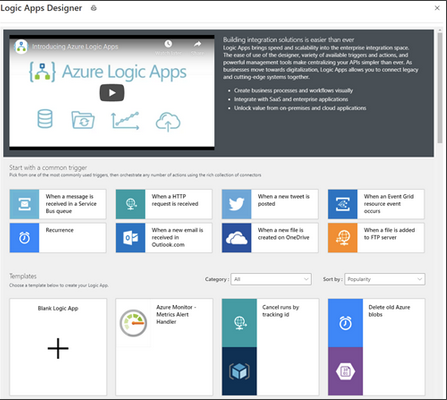This screenshot has width=447, height=400.
Task: Choose "When an Event Grid resource event occurs"
Action: click(x=389, y=204)
